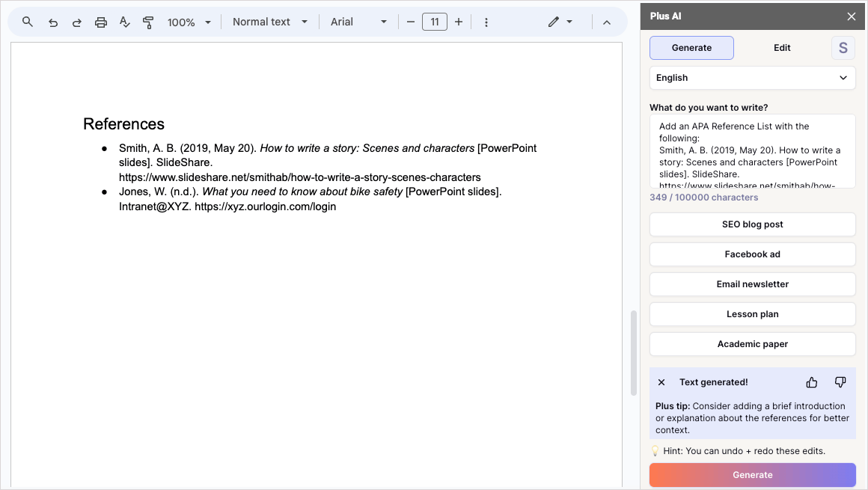
Task: Redo the last edit
Action: tap(76, 22)
